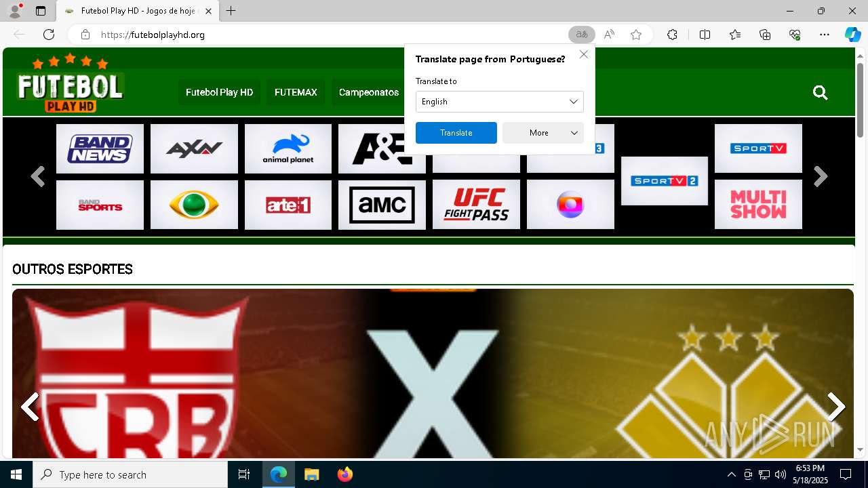Viewport: 868px width, 488px height.
Task: Go to next channels carousel arrow
Action: click(821, 177)
